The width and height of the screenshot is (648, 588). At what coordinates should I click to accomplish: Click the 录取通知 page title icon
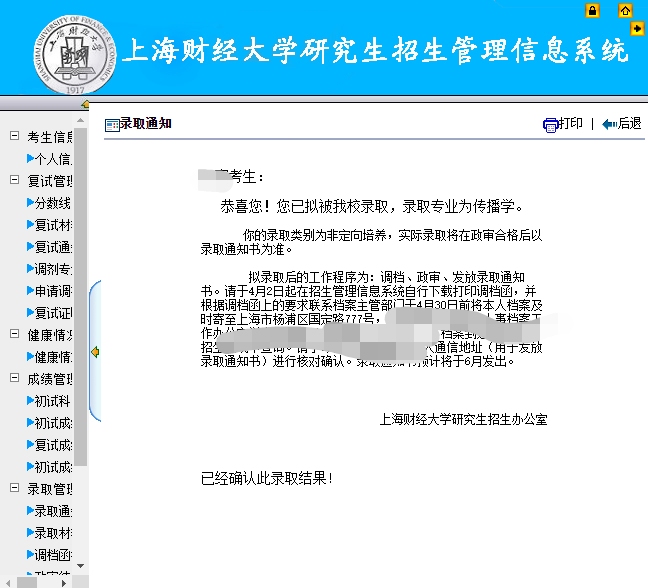point(111,124)
